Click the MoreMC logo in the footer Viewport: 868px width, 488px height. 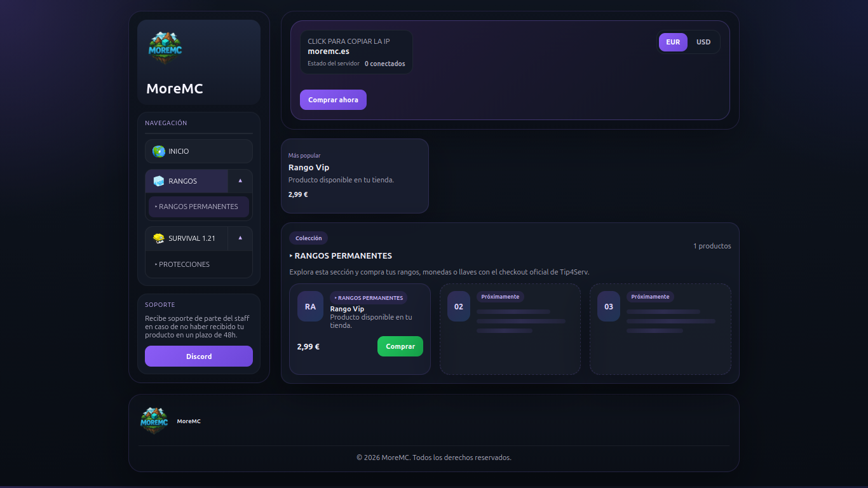tap(154, 421)
